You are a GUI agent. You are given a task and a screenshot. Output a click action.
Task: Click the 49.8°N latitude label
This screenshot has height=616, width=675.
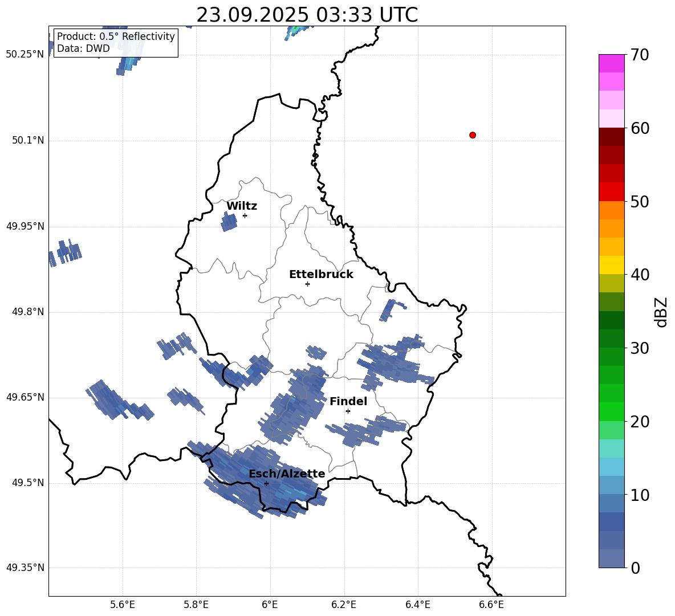(28, 312)
